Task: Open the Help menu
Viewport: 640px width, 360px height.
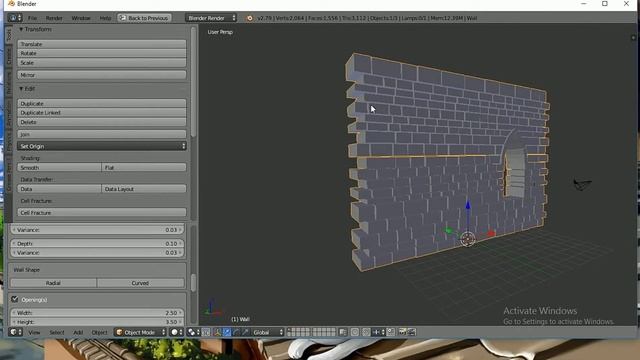Action: point(105,18)
